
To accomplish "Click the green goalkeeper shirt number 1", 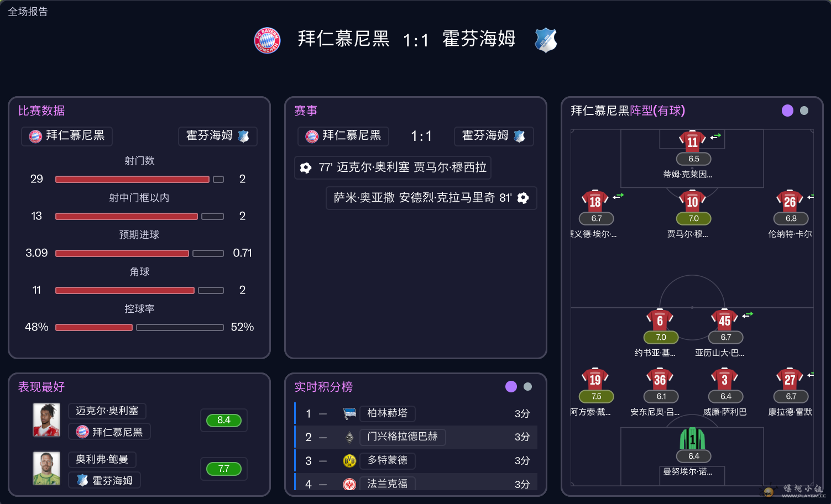I will (x=692, y=439).
